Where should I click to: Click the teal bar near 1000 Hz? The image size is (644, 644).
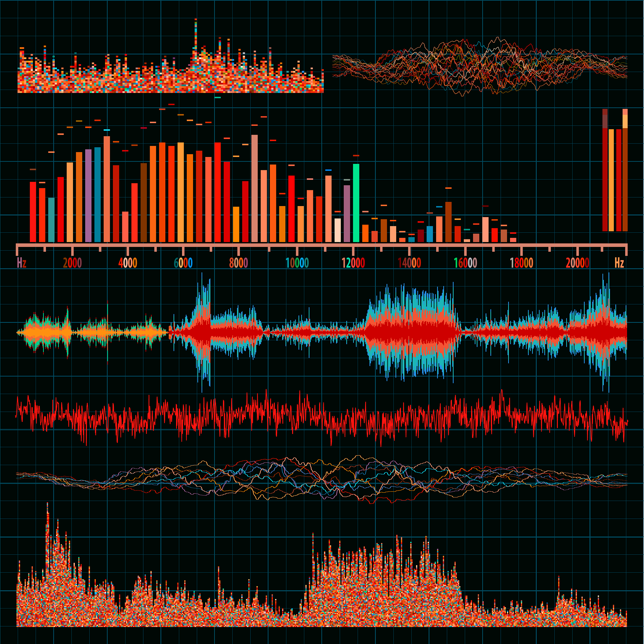51,220
